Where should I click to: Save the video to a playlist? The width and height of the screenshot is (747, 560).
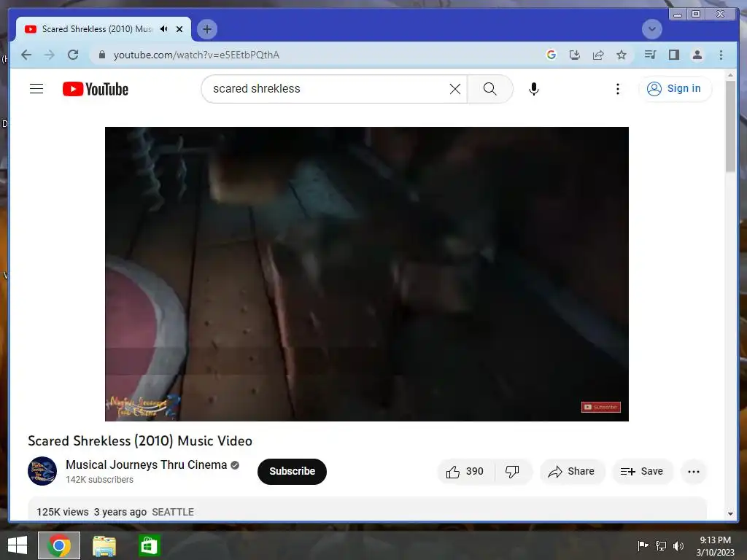pos(642,472)
